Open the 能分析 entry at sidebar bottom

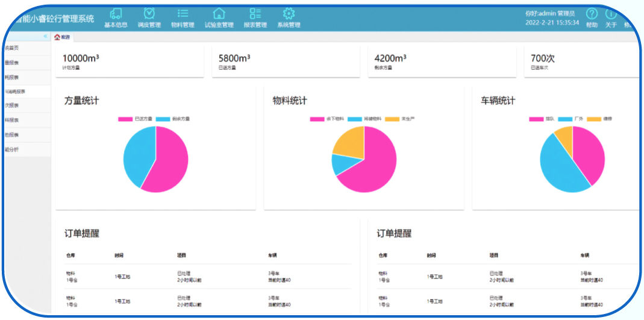13,149
